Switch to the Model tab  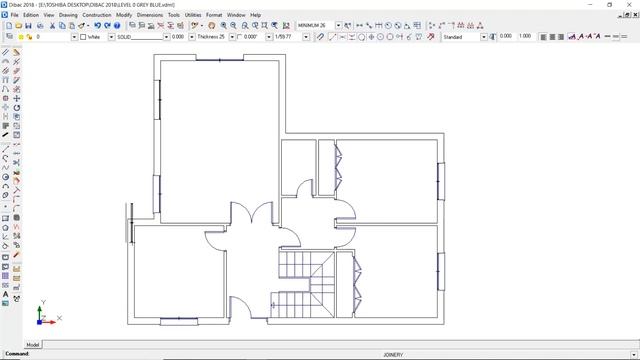click(x=33, y=345)
